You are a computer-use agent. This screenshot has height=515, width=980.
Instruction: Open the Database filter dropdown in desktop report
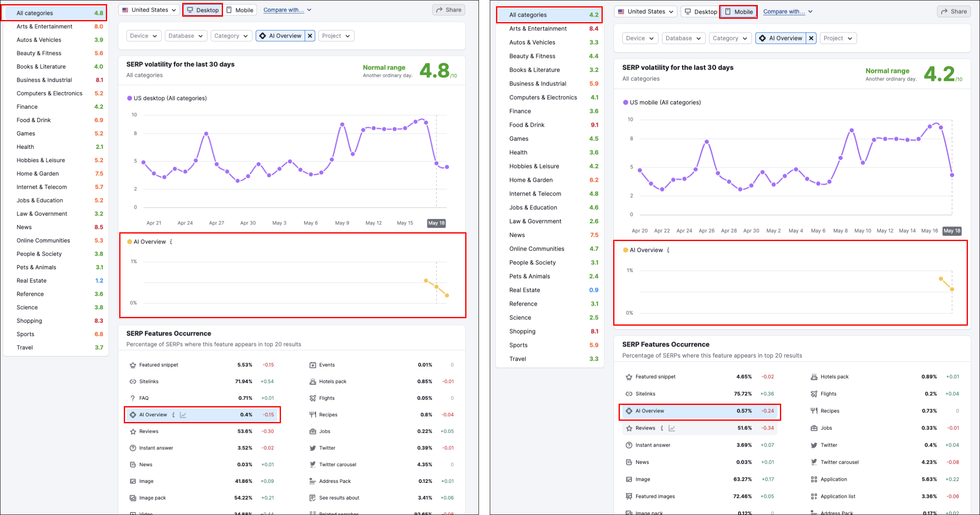coord(185,36)
